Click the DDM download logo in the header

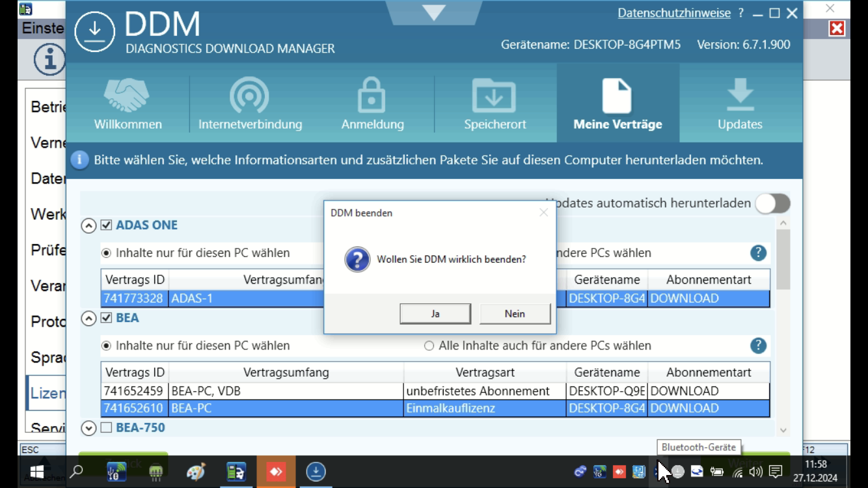95,31
